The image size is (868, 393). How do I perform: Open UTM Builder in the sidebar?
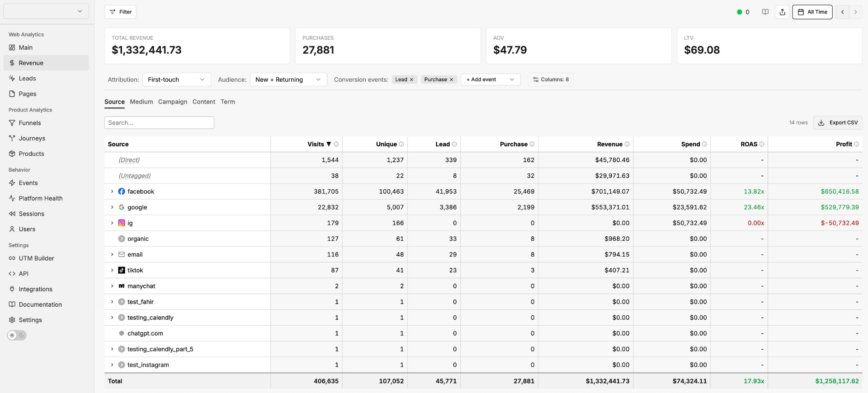click(x=46, y=258)
